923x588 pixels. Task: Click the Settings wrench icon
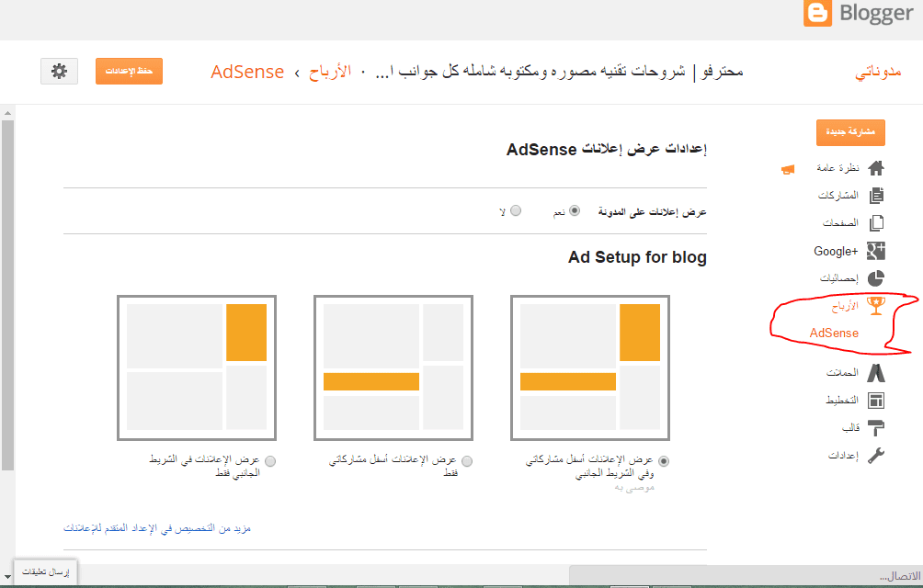[x=876, y=455]
